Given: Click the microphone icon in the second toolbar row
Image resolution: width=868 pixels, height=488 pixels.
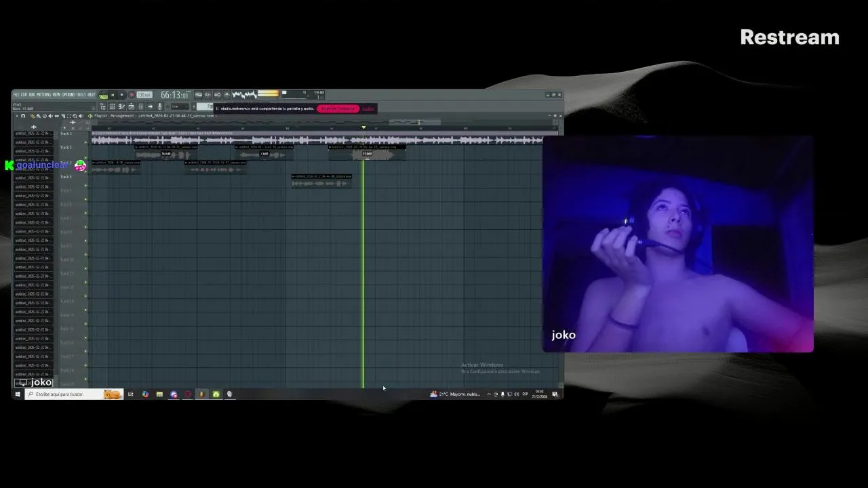Looking at the screenshot, I should point(160,106).
